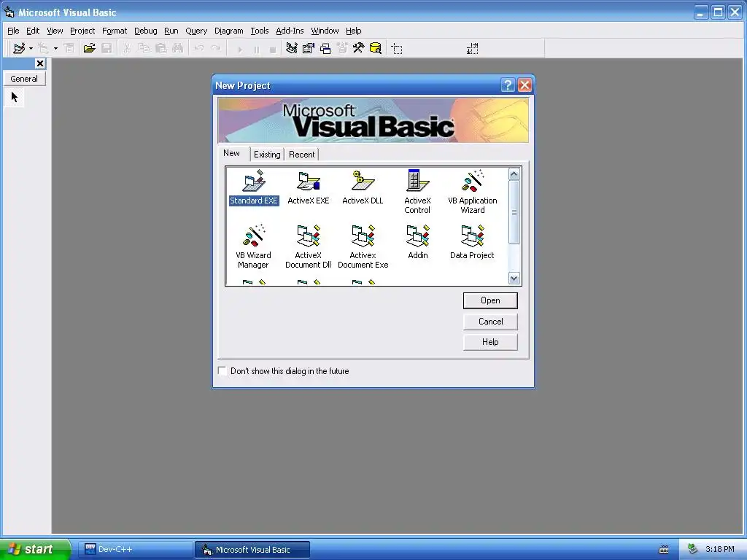Open the Toolbox hammer-and-wrench icon
The image size is (747, 560).
pyautogui.click(x=358, y=48)
